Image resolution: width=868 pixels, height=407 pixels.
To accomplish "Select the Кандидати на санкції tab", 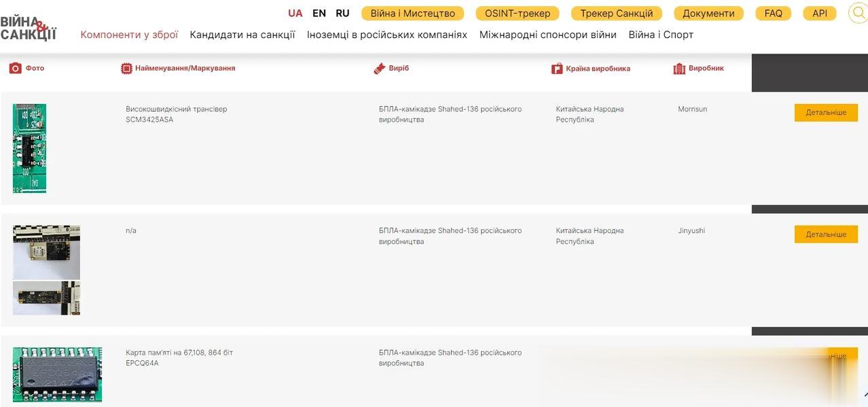I will pos(242,35).
